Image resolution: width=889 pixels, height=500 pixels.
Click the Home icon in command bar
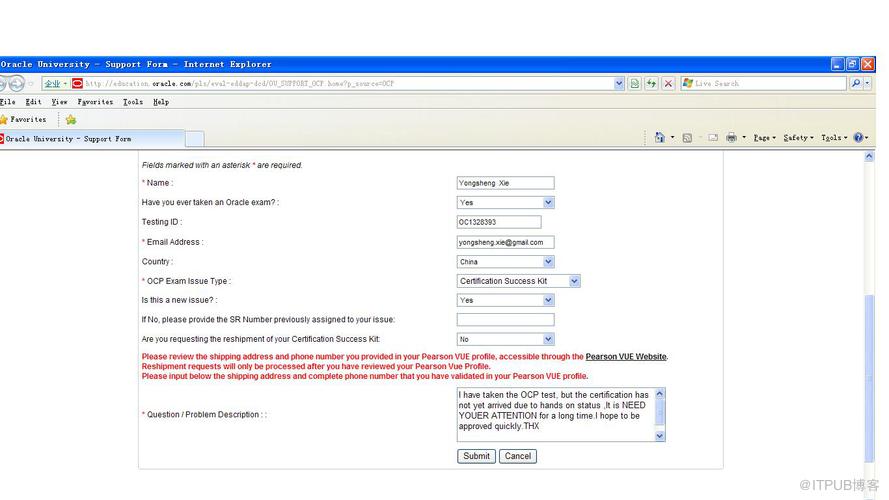coord(659,137)
